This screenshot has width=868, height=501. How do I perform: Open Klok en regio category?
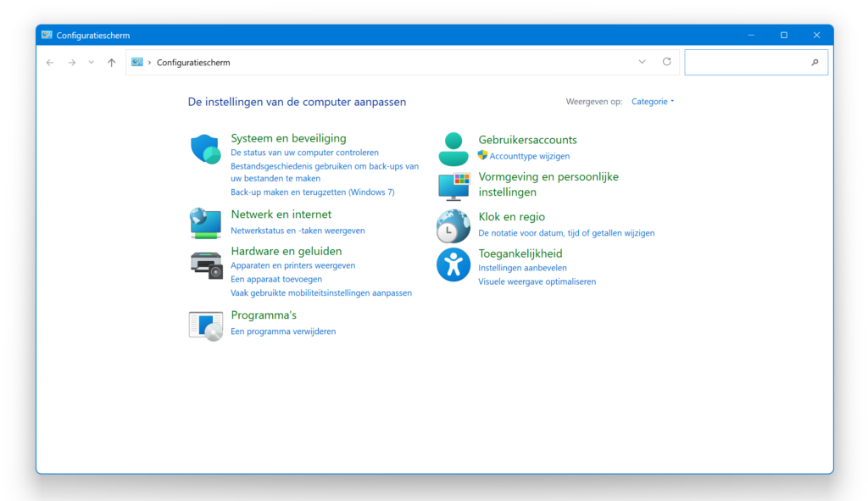(x=511, y=217)
